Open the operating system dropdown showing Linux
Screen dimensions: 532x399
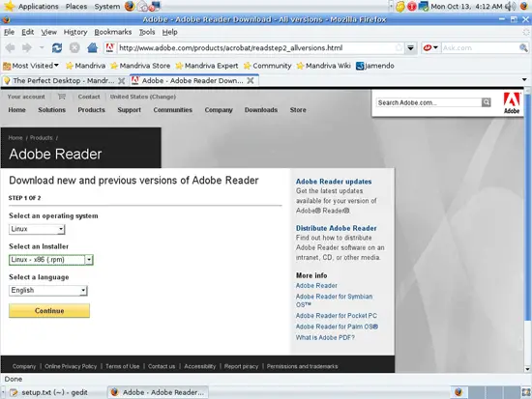pos(37,229)
